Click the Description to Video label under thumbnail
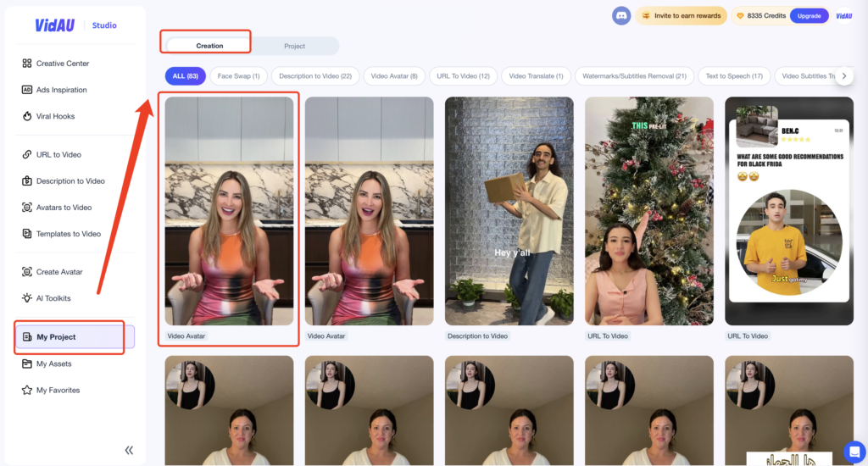This screenshot has height=466, width=868. point(478,336)
